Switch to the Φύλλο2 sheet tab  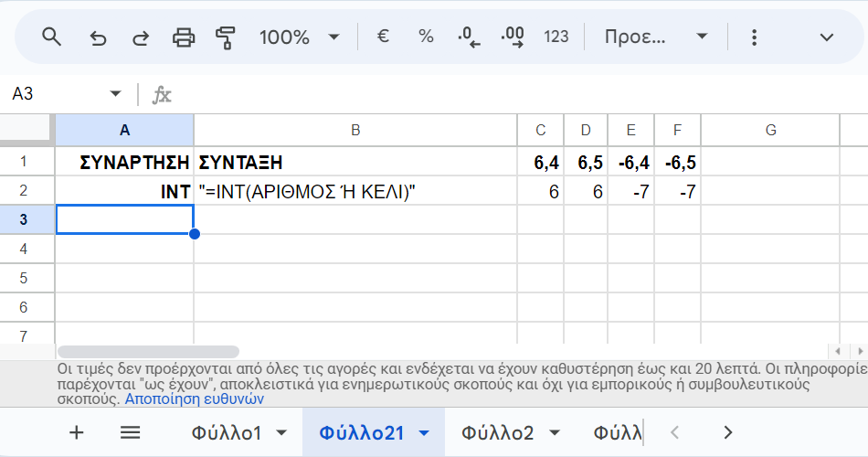point(497,432)
